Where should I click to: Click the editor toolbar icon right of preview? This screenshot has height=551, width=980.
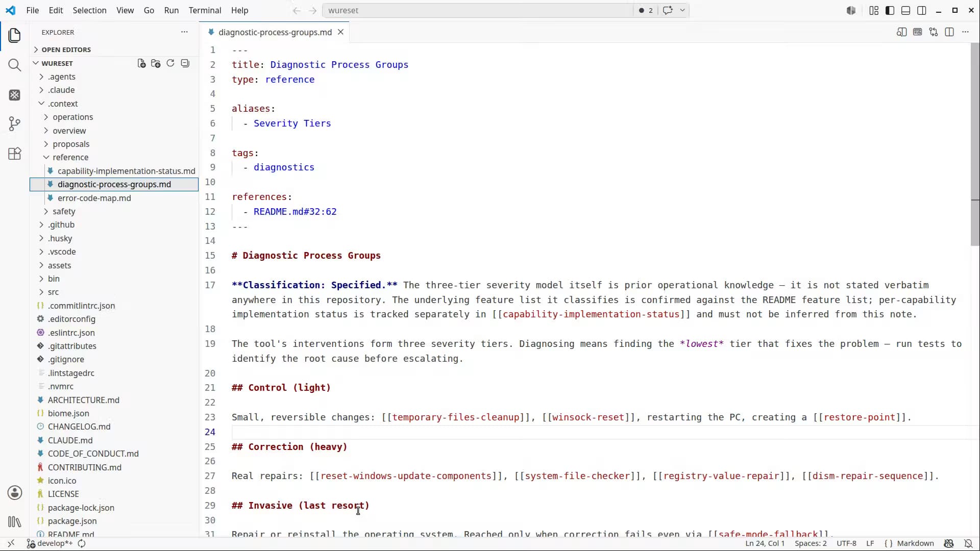(x=917, y=32)
